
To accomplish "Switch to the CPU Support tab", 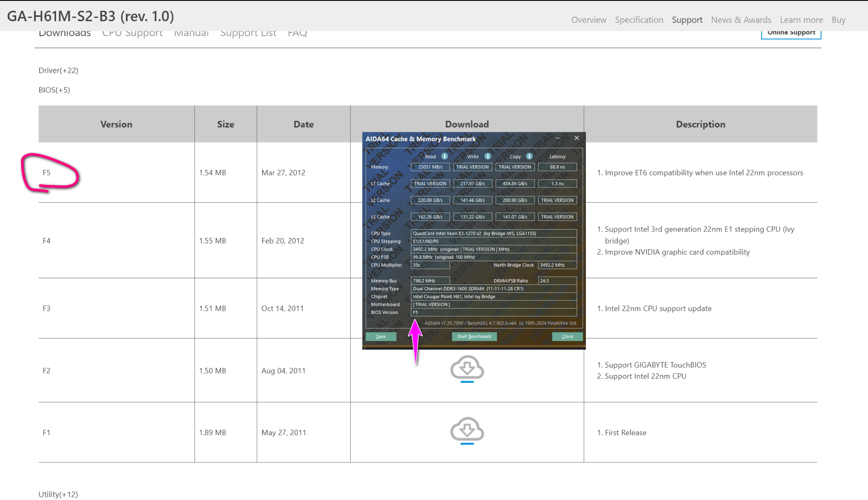I will click(132, 33).
